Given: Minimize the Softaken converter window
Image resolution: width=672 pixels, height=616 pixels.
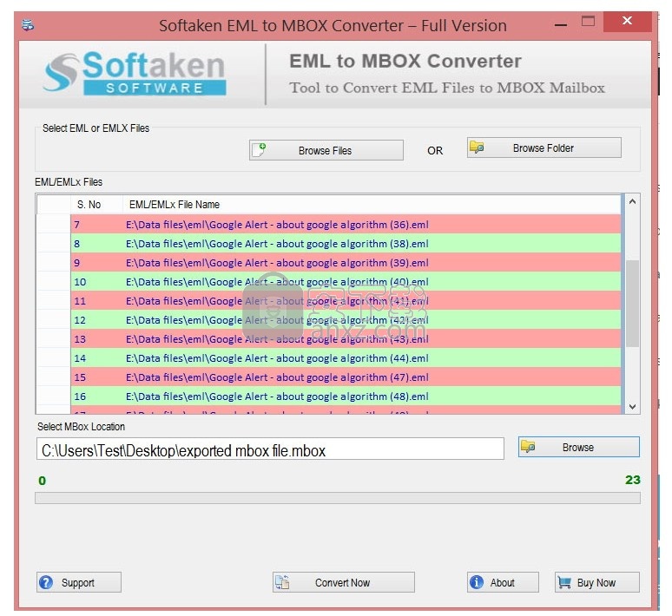Looking at the screenshot, I should pos(561,25).
